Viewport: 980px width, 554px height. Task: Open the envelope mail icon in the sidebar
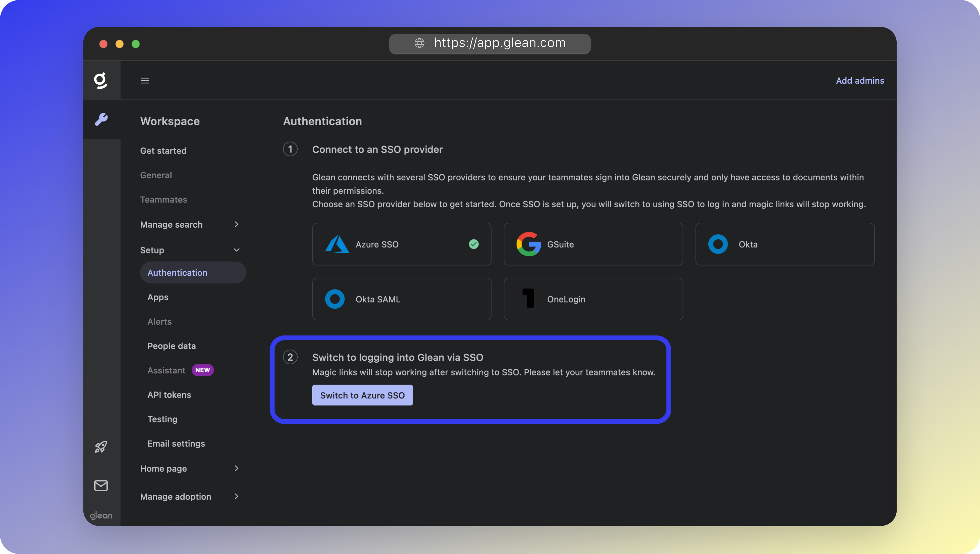point(100,486)
